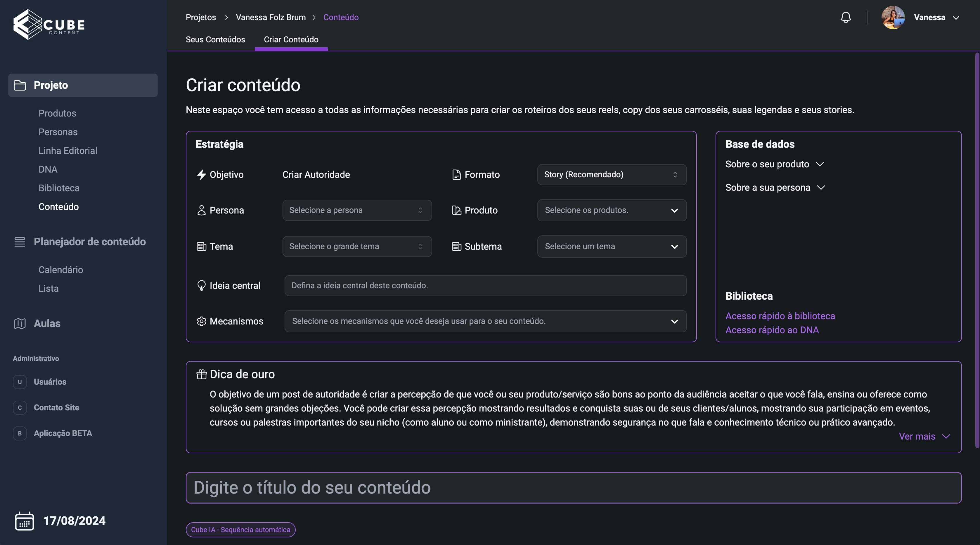980x545 pixels.
Task: Click Vanessa's profile avatar
Action: coord(893,18)
